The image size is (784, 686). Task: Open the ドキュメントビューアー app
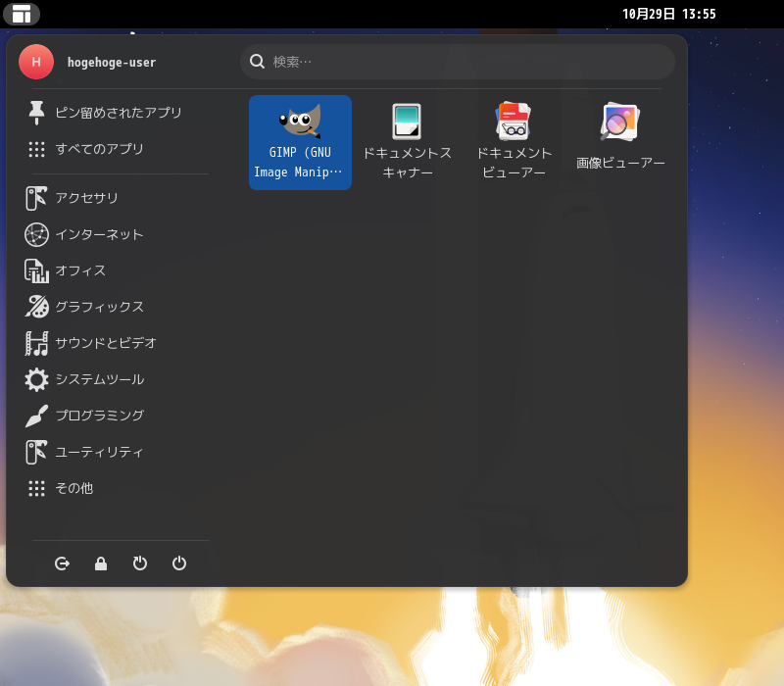pyautogui.click(x=514, y=142)
